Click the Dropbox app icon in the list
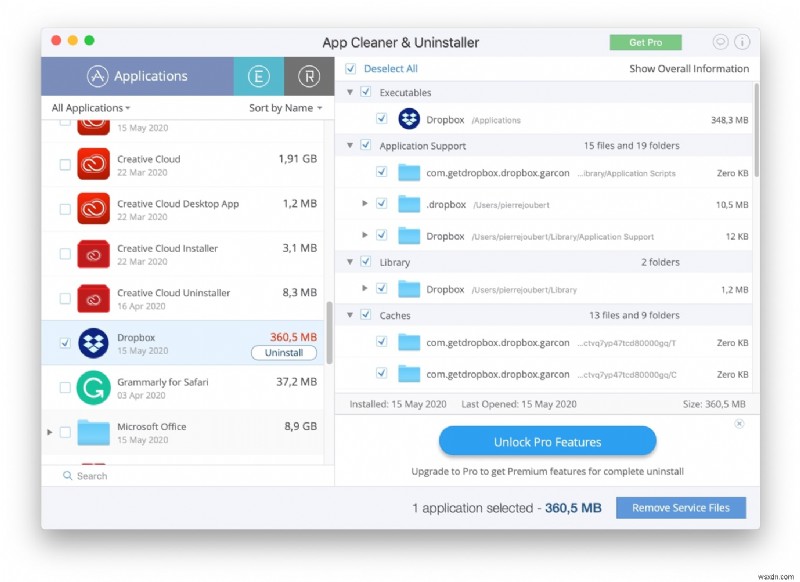800x582 pixels. point(92,339)
